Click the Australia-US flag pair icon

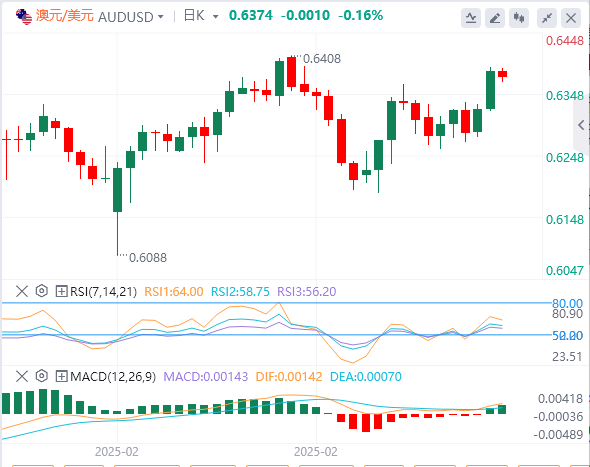pyautogui.click(x=24, y=17)
